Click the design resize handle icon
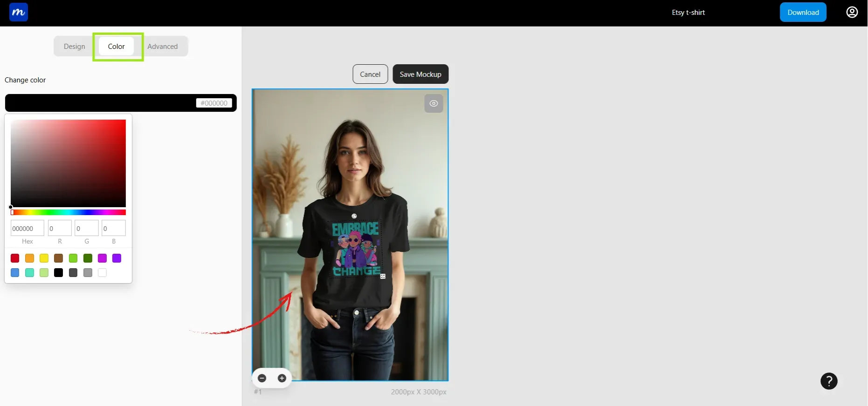This screenshot has height=406, width=868. click(x=383, y=277)
